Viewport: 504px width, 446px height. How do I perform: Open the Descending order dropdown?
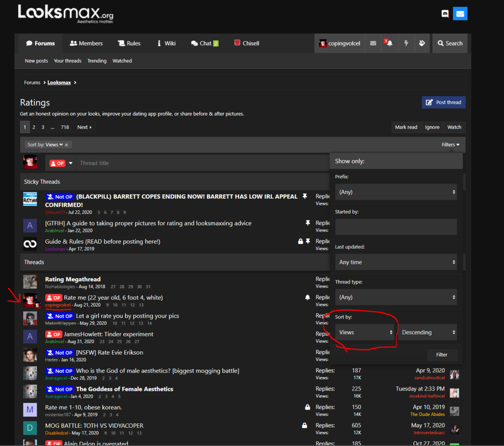[427, 332]
